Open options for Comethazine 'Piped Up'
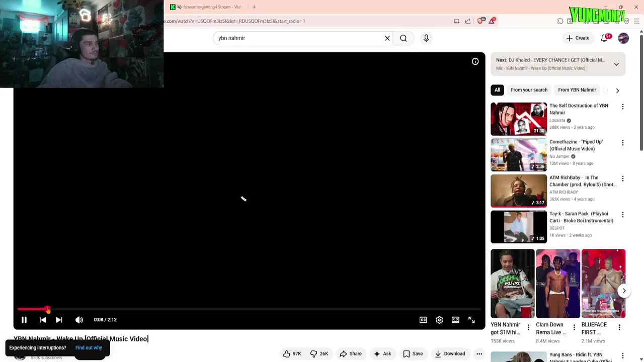The width and height of the screenshot is (644, 362). click(622, 143)
